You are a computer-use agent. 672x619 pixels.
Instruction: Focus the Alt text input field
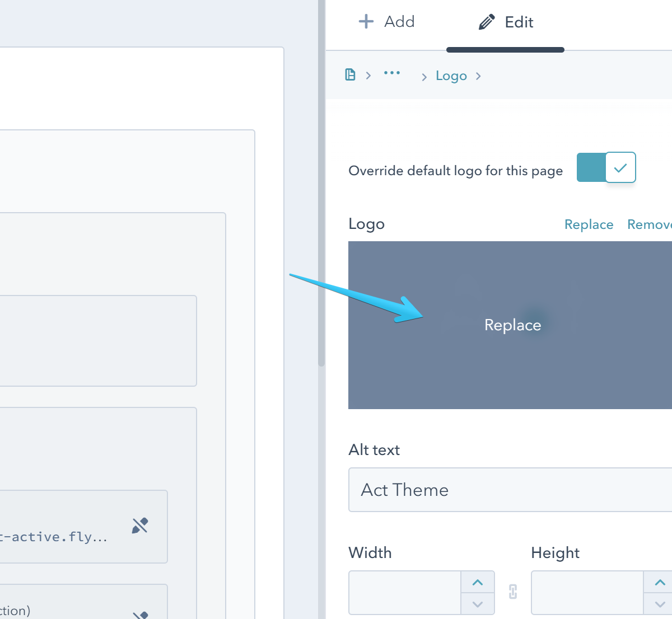pyautogui.click(x=510, y=490)
